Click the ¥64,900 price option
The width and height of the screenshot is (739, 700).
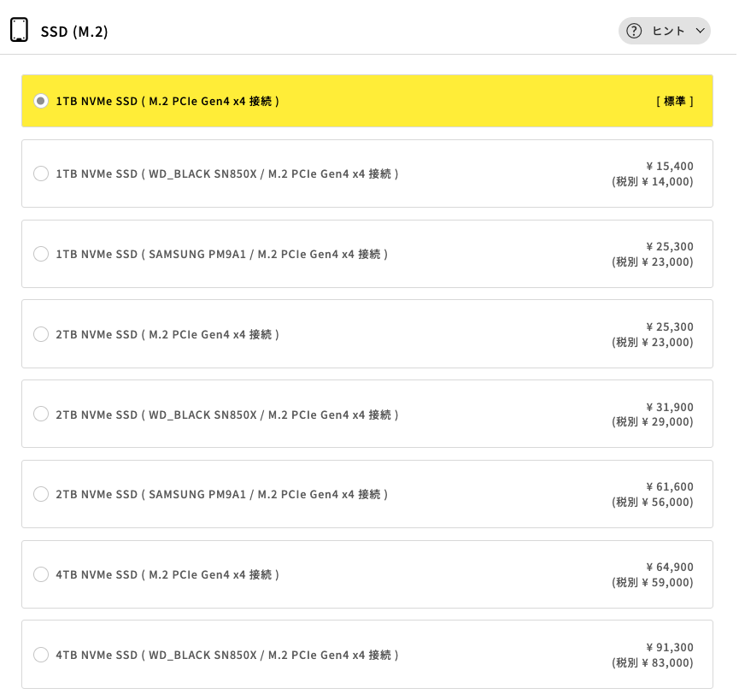tap(669, 567)
